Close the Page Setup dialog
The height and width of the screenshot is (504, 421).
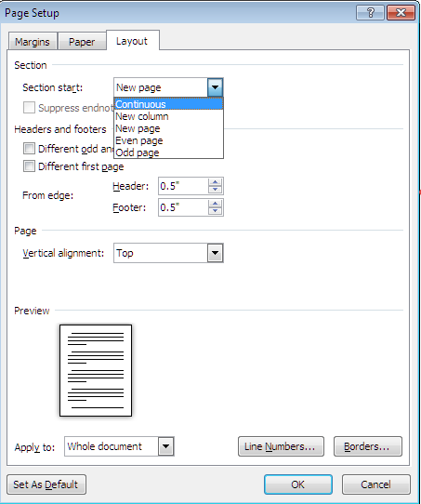401,13
